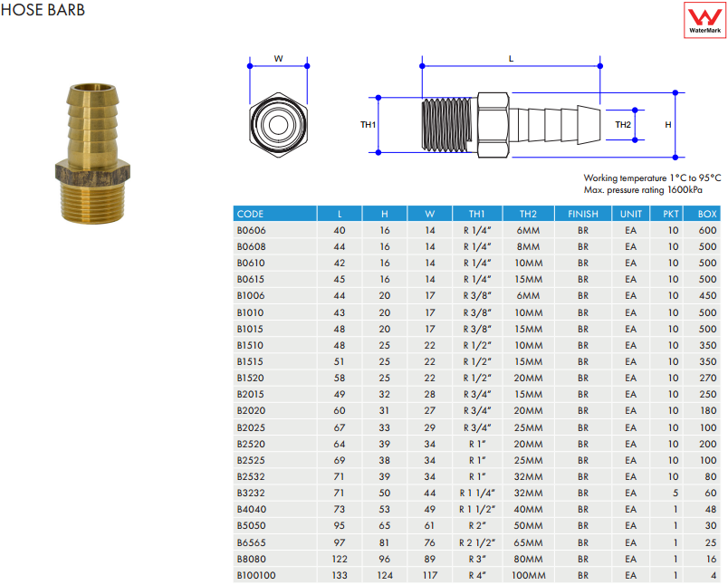The height and width of the screenshot is (585, 728).
Task: Click the TH2 label in the drawing
Action: click(623, 124)
